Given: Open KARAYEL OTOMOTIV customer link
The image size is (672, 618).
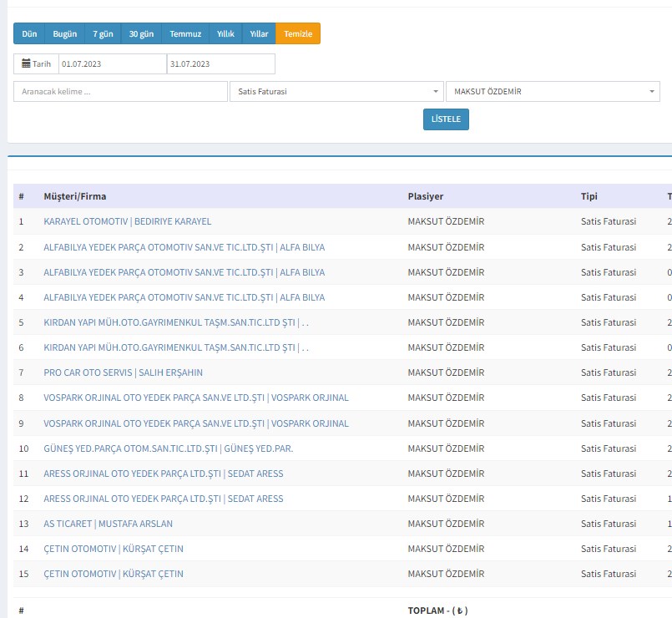Looking at the screenshot, I should tap(127, 221).
